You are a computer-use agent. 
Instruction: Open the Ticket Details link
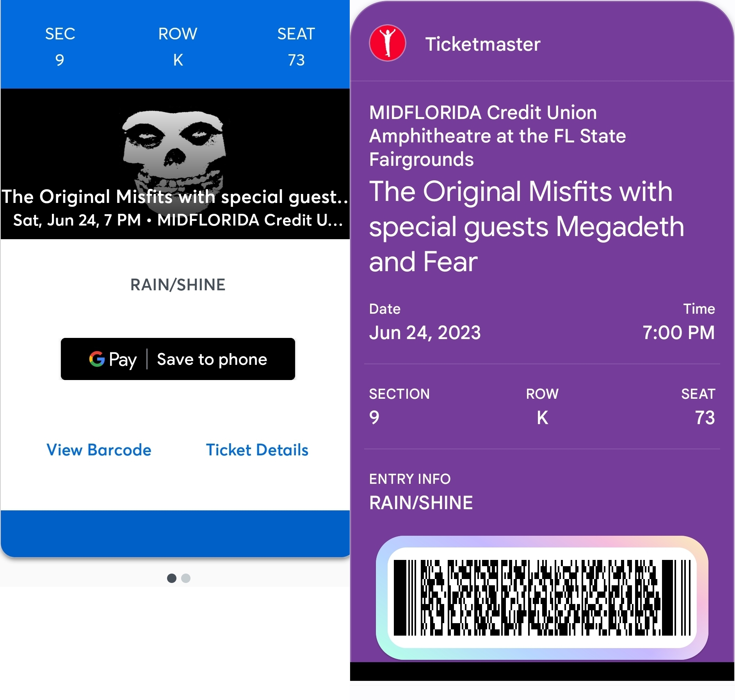pyautogui.click(x=257, y=450)
